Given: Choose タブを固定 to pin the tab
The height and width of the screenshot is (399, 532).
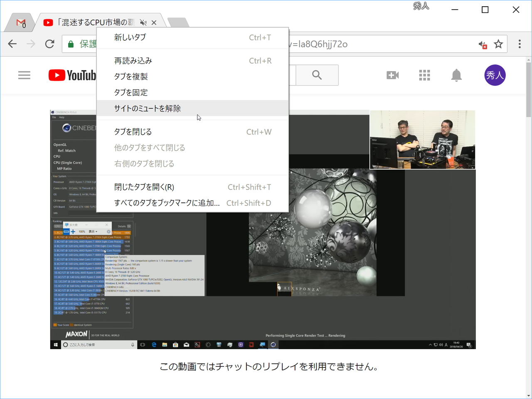Looking at the screenshot, I should 192,92.
